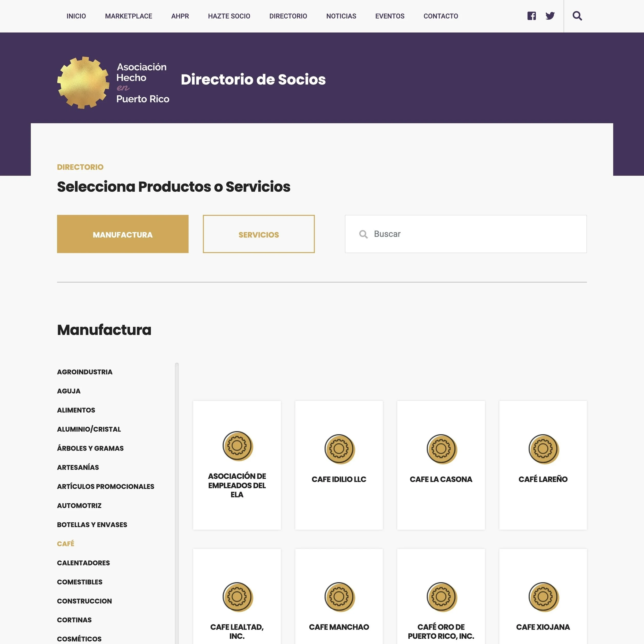This screenshot has width=644, height=644.
Task: Focus the Buscar search field
Action: click(x=466, y=234)
